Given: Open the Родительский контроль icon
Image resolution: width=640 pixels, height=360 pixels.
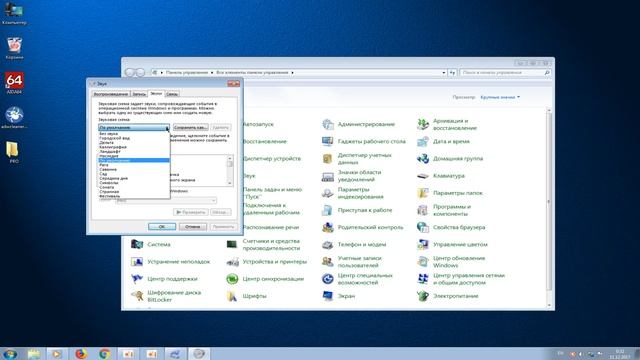Looking at the screenshot, I should click(x=328, y=227).
